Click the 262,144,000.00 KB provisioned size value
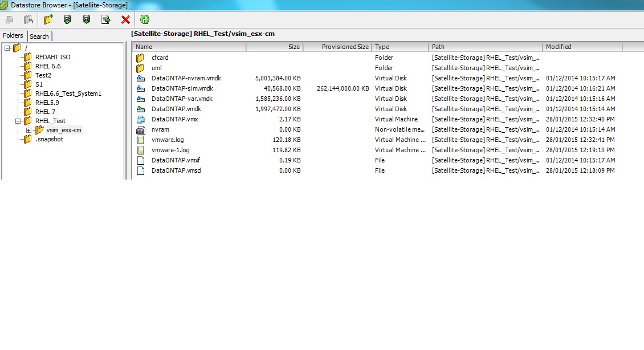Screen dimensions: 644x350 coord(343,88)
